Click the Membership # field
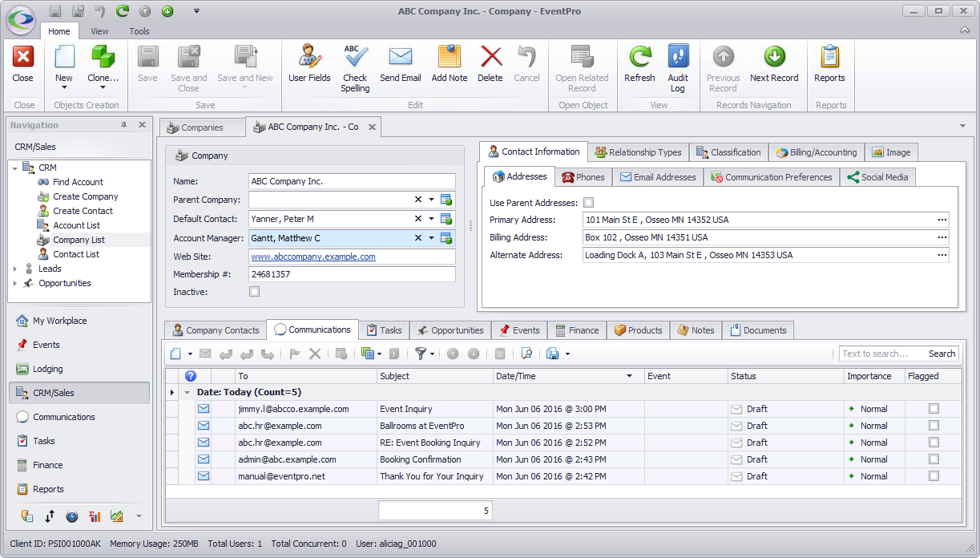This screenshot has height=558, width=980. coord(352,274)
